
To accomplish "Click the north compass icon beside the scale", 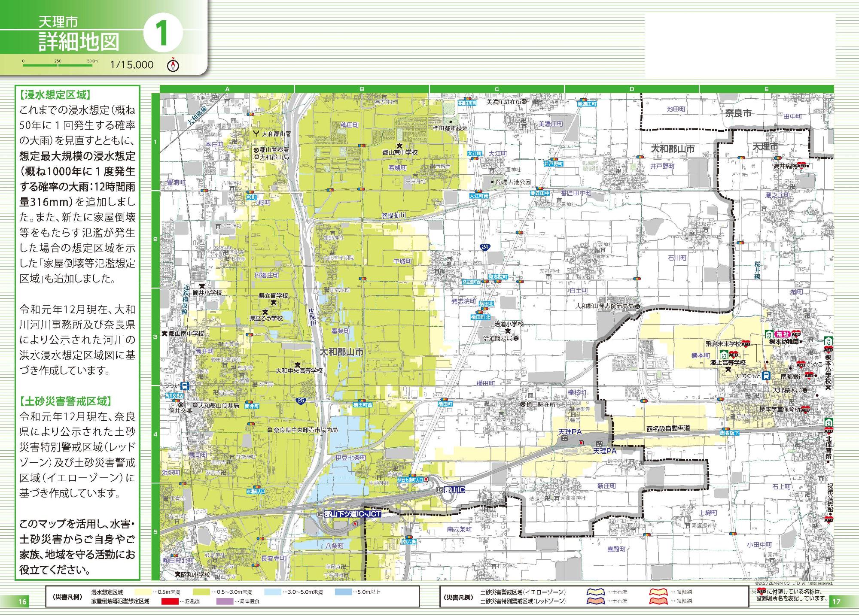I will [x=172, y=64].
